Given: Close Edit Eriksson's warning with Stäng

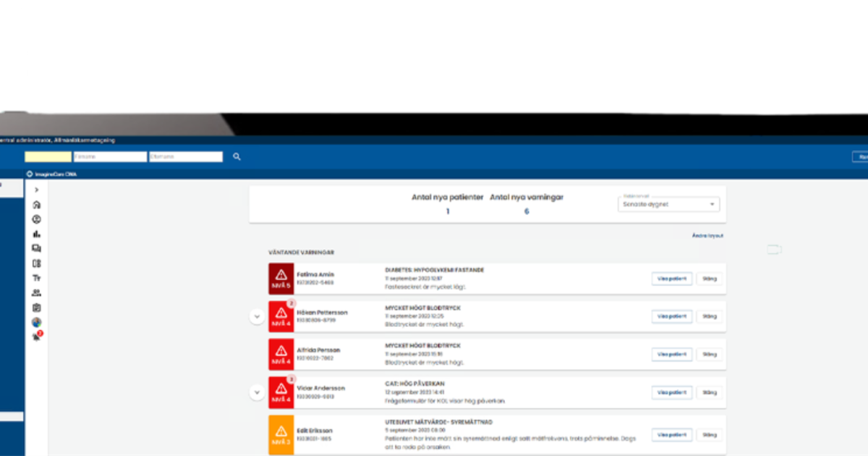Looking at the screenshot, I should (709, 434).
